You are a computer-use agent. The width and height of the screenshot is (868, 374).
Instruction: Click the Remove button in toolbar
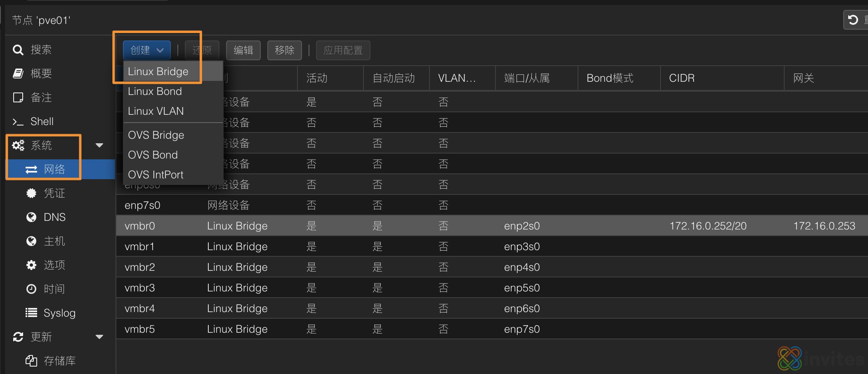(284, 50)
